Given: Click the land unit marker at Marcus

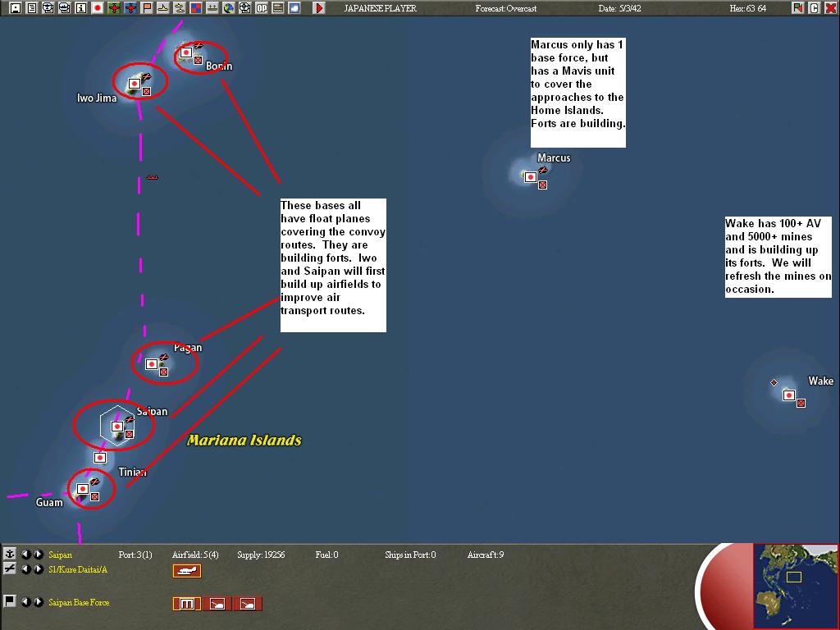Looking at the screenshot, I should click(x=543, y=185).
